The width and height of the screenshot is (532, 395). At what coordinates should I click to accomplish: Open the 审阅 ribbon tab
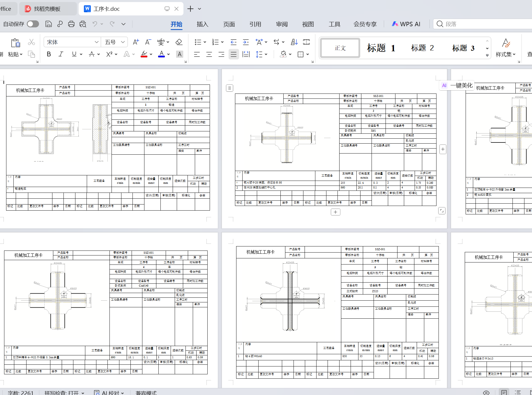[x=282, y=24]
